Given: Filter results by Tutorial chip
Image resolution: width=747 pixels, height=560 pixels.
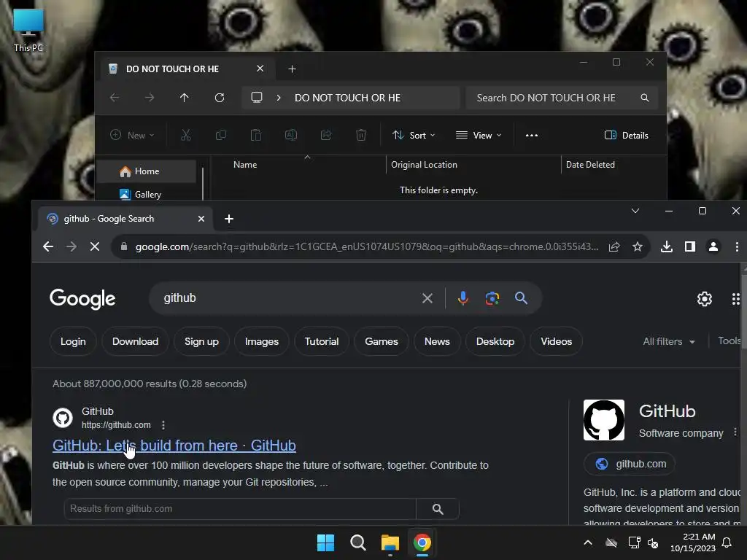Looking at the screenshot, I should (322, 341).
